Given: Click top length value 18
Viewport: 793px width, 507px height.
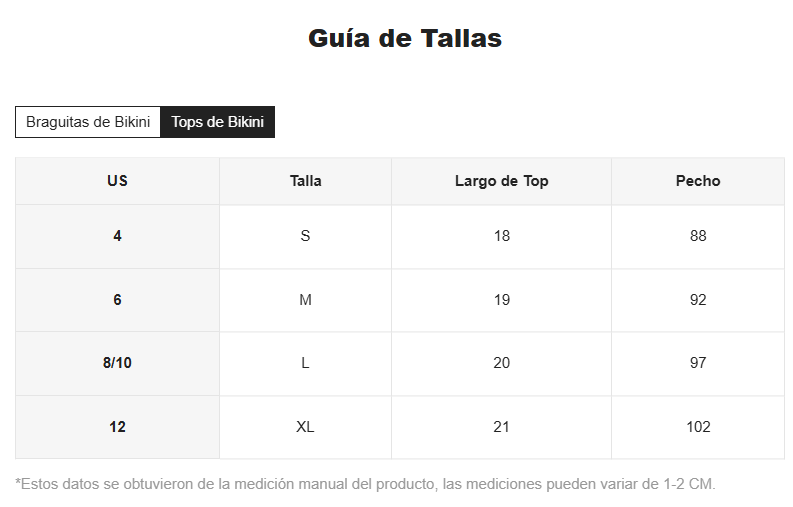Looking at the screenshot, I should click(501, 236).
